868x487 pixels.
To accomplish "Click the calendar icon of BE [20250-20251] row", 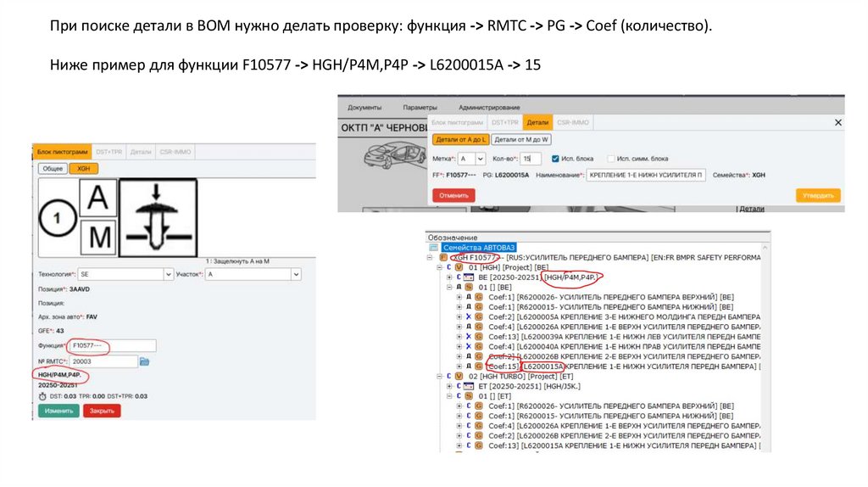I will pos(469,277).
